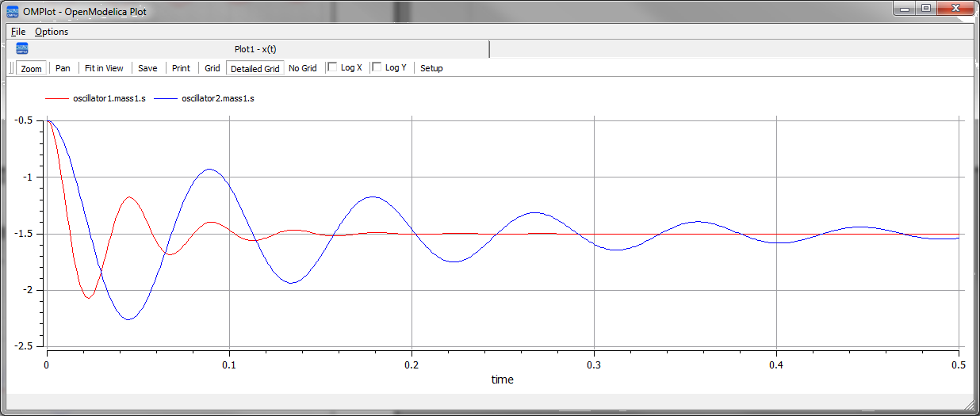Click the OMPlot application icon in title bar
The width and height of the screenshot is (980, 416).
pyautogui.click(x=12, y=11)
